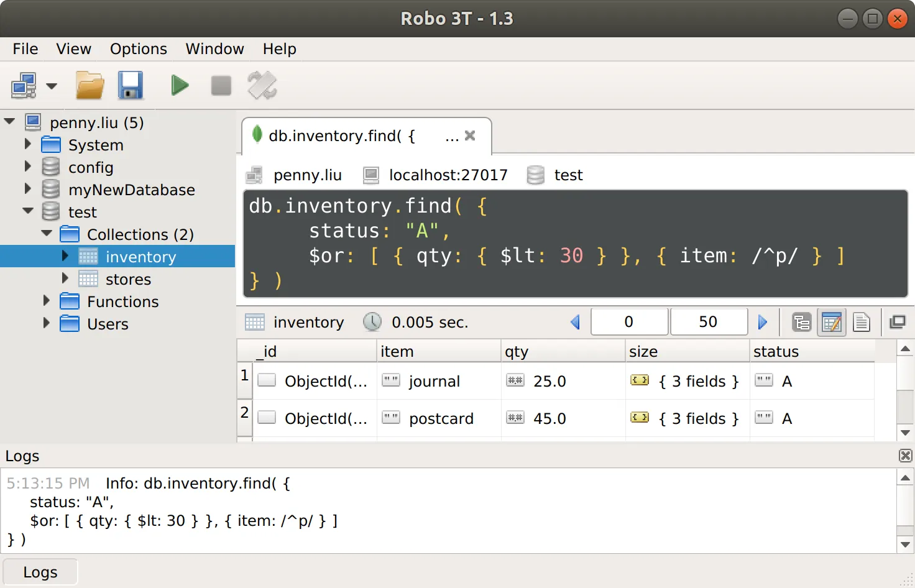Click the Rotate query orientation icon

(x=262, y=86)
